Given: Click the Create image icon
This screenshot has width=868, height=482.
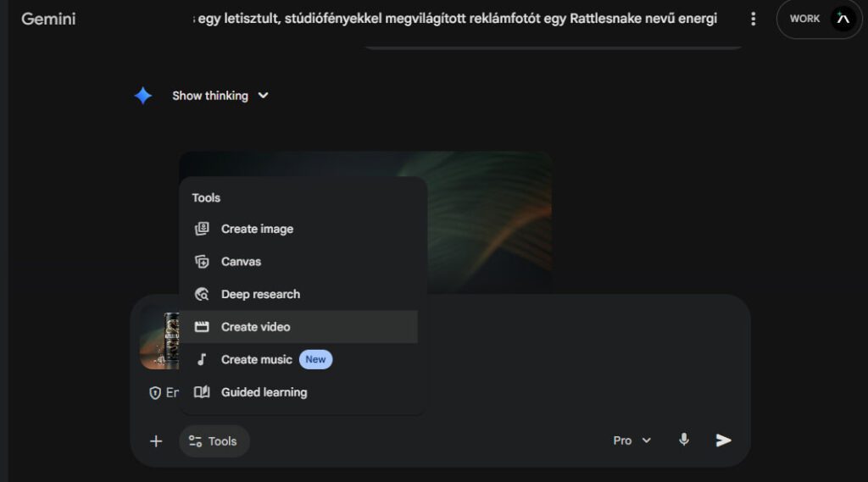Looking at the screenshot, I should [202, 229].
